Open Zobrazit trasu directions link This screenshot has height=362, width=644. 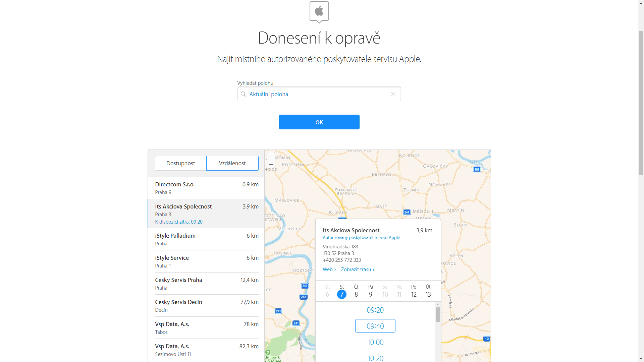(357, 269)
